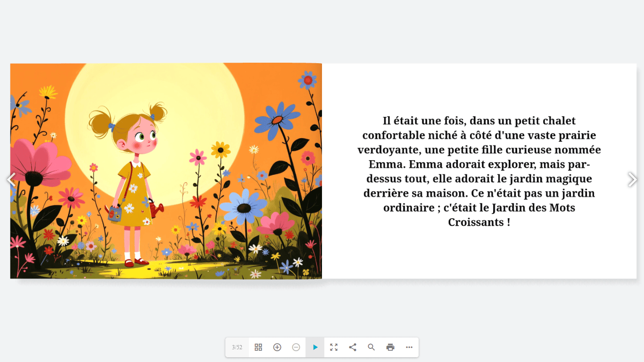Click the big pink flower on the left
This screenshot has width=644, height=362.
point(39,163)
